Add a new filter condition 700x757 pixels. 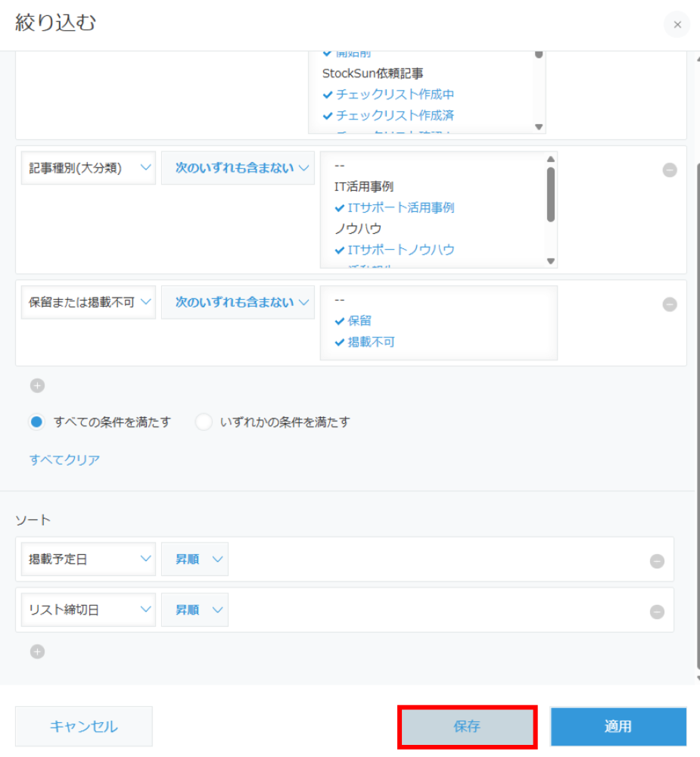click(x=38, y=386)
